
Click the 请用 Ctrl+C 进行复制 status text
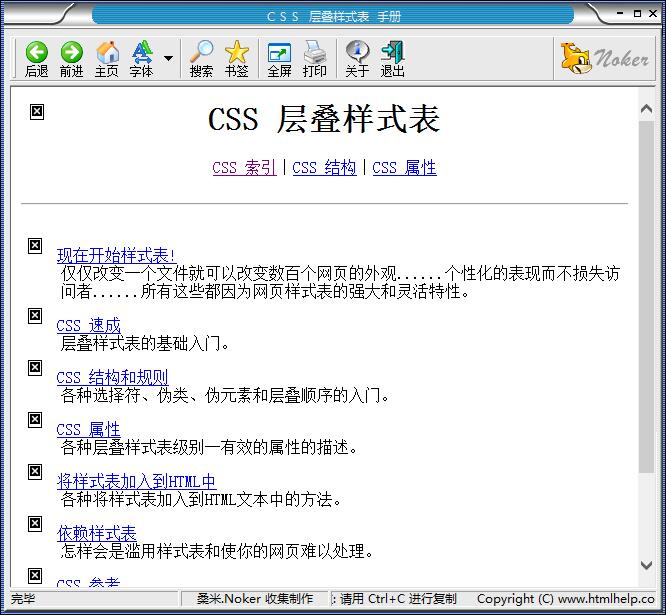coord(398,599)
